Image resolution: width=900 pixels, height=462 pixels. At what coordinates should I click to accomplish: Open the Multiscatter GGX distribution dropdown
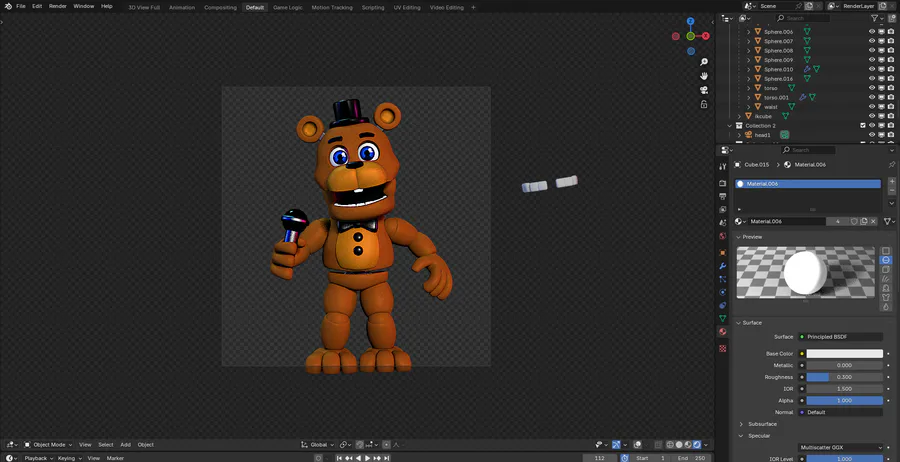pyautogui.click(x=841, y=448)
